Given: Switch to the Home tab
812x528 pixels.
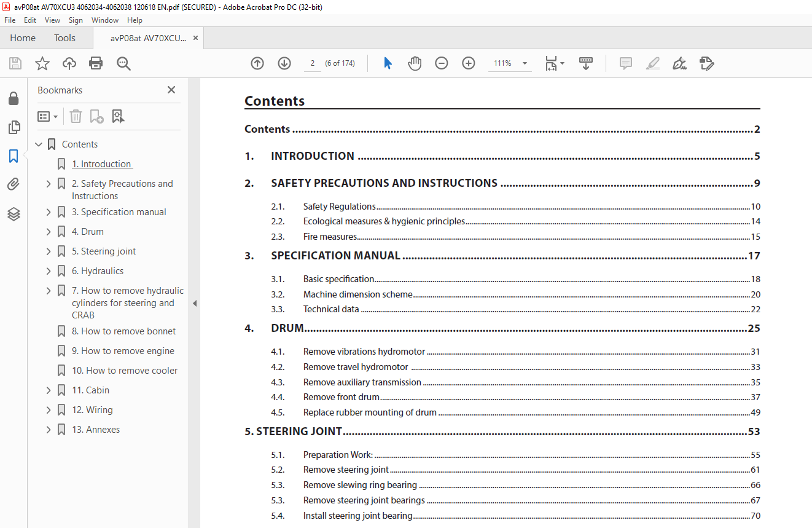Looking at the screenshot, I should click(x=23, y=38).
